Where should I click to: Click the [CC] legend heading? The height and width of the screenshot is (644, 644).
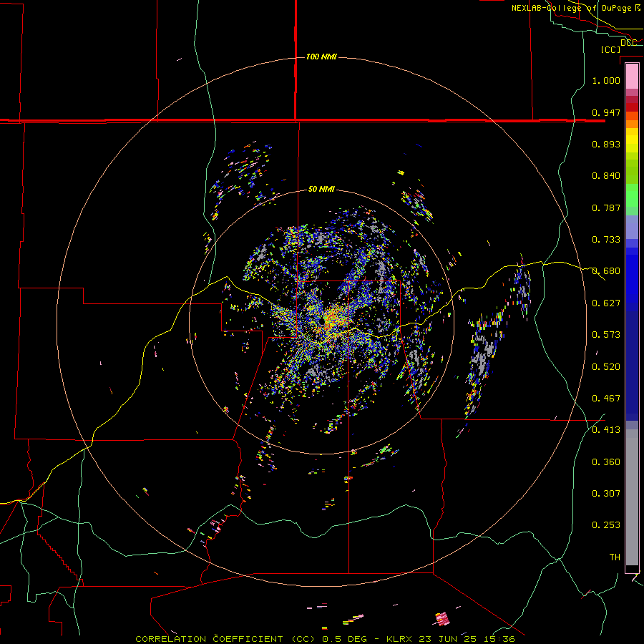611,49
